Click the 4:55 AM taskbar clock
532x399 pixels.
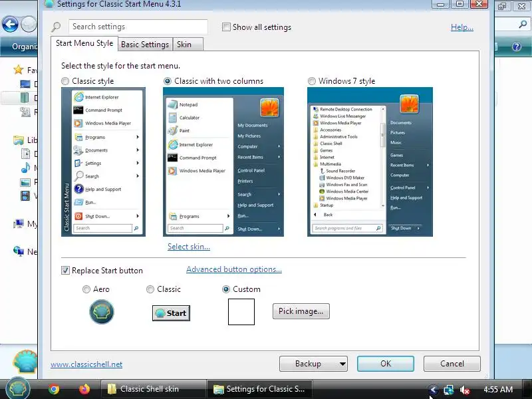[x=498, y=390]
